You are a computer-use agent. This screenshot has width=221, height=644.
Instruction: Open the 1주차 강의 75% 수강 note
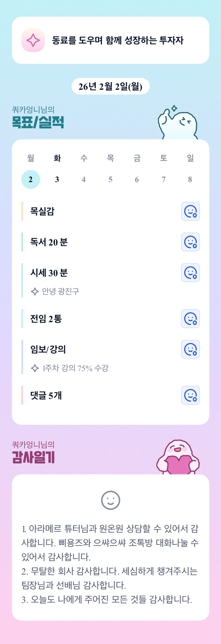(x=75, y=368)
